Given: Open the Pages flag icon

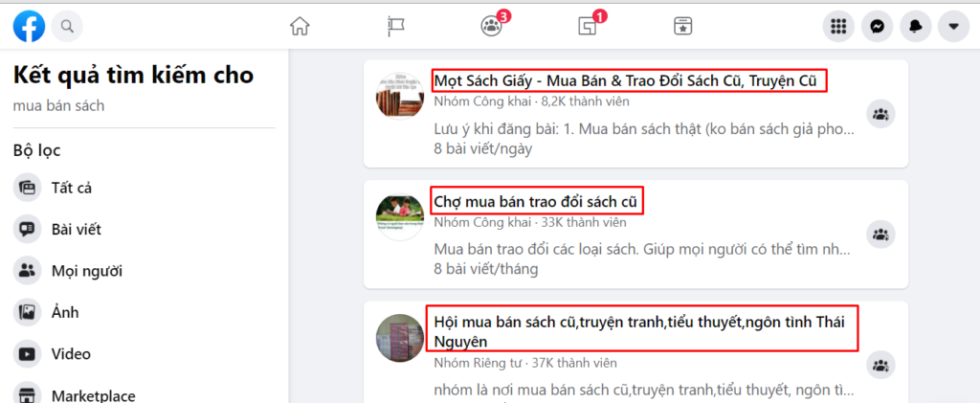Looking at the screenshot, I should pos(396,26).
